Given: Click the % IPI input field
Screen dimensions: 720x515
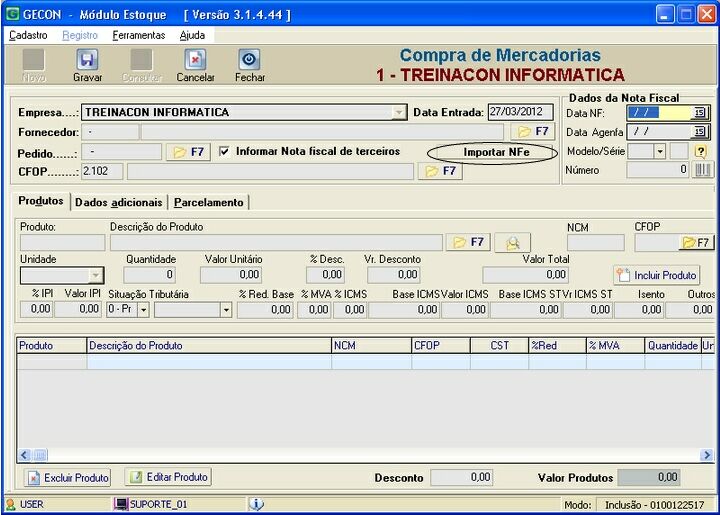Looking at the screenshot, I should [36, 309].
